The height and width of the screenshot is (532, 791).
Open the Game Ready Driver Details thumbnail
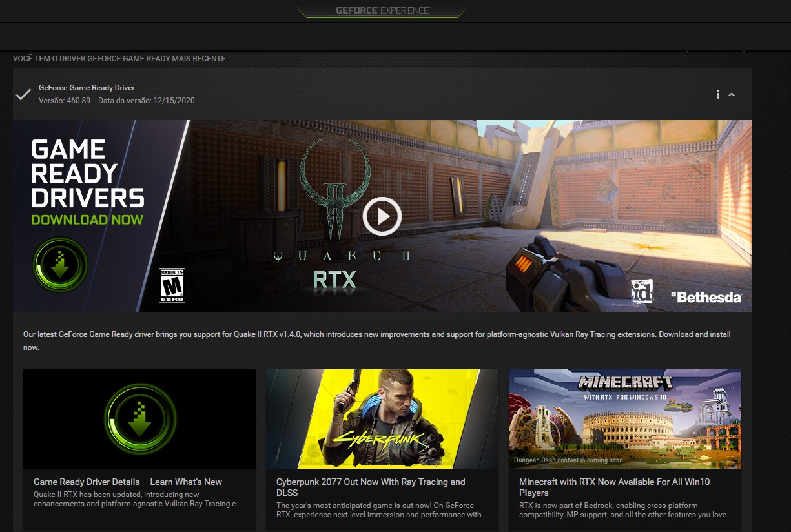click(x=139, y=419)
